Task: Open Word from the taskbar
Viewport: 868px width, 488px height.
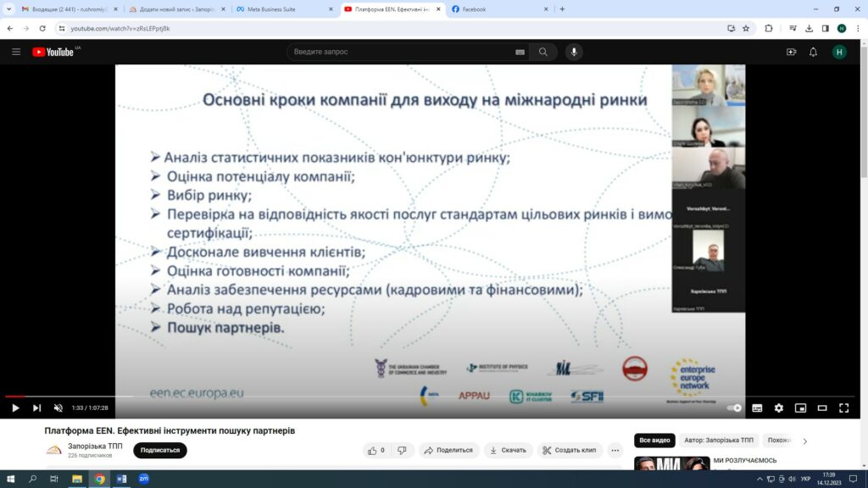Action: [121, 480]
